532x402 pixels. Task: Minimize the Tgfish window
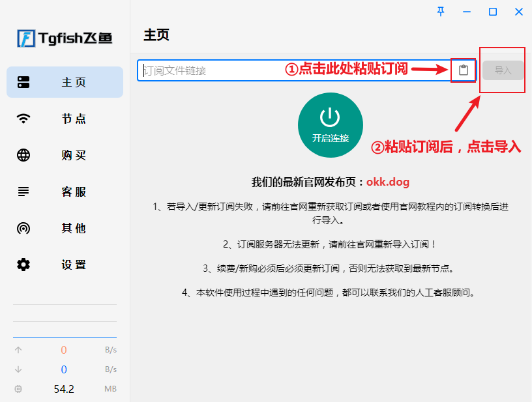pyautogui.click(x=467, y=12)
